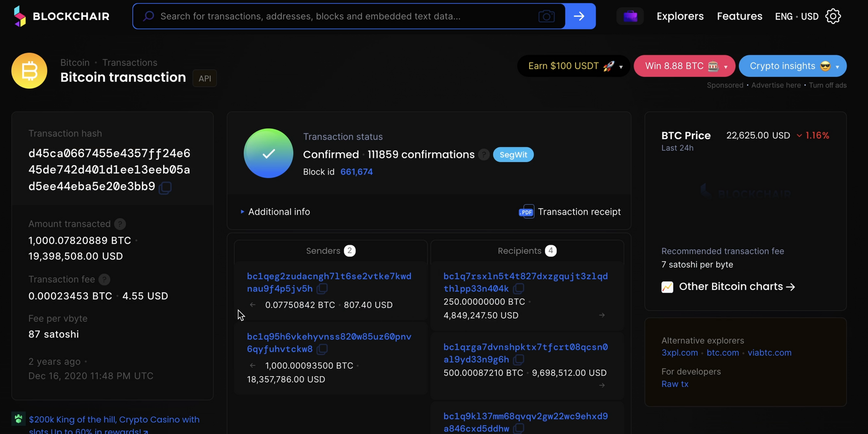Click the search input field
This screenshot has width=868, height=434.
click(343, 16)
